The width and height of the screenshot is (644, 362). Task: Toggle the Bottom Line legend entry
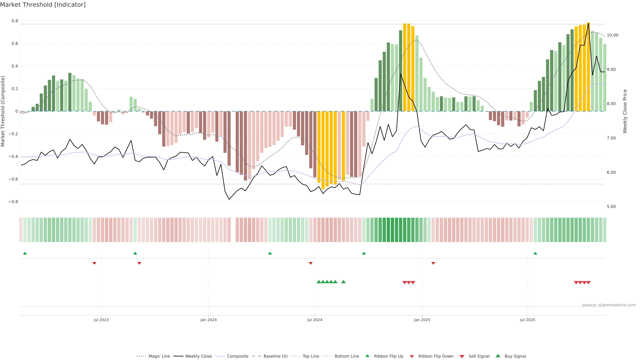tap(346, 356)
